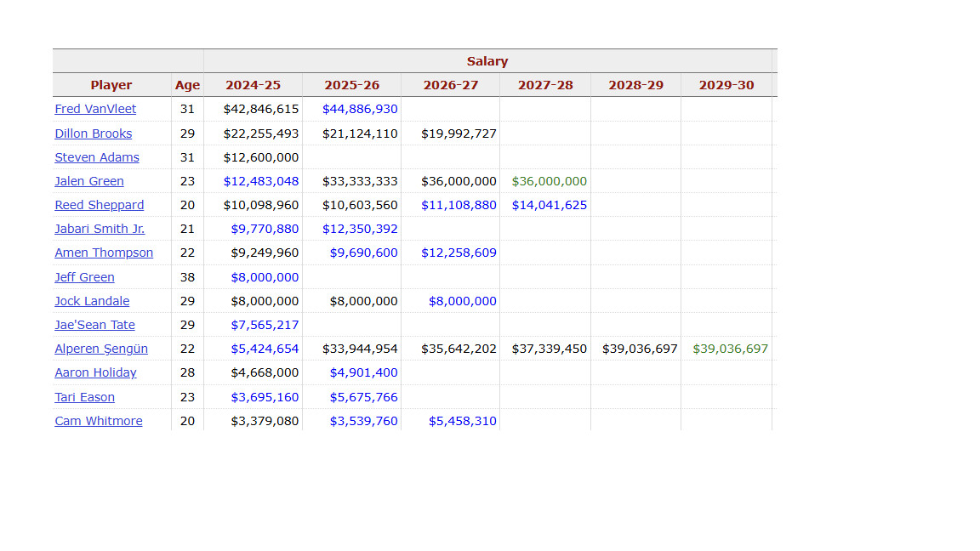Open Aaron Holiday player link
Image resolution: width=980 pixels, height=551 pixels.
[x=95, y=373]
